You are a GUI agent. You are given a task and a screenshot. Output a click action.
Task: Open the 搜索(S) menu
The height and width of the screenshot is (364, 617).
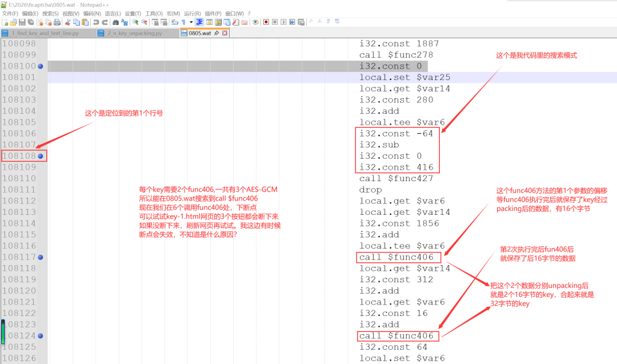pos(50,13)
